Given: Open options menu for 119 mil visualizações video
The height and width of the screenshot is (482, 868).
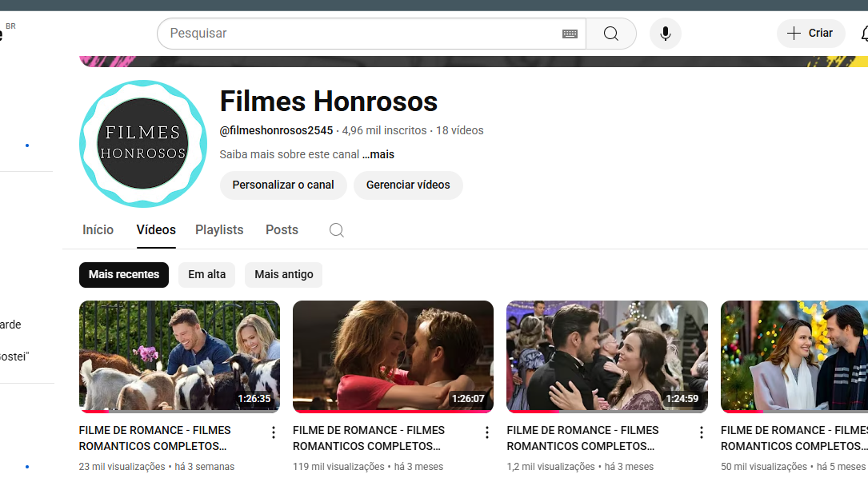Looking at the screenshot, I should 487,432.
